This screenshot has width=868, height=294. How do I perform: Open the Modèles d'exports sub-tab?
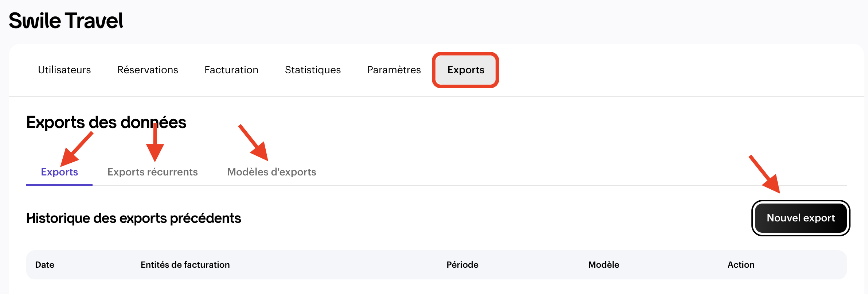pyautogui.click(x=271, y=172)
